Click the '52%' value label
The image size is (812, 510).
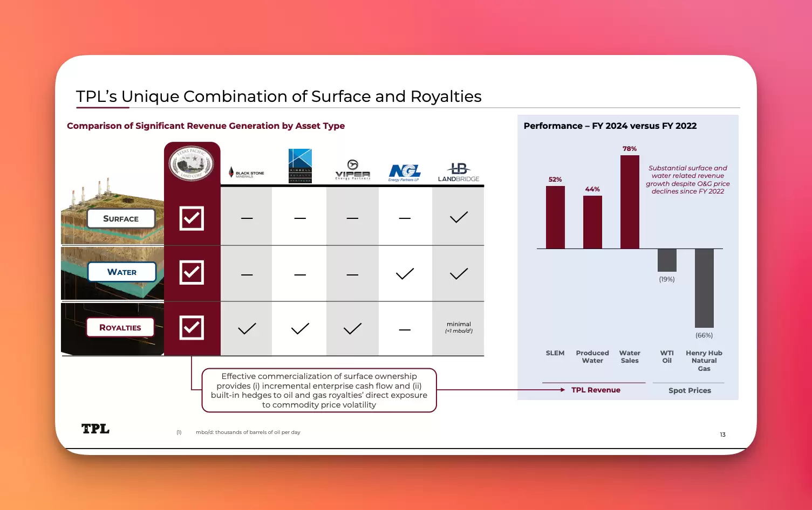click(x=555, y=180)
